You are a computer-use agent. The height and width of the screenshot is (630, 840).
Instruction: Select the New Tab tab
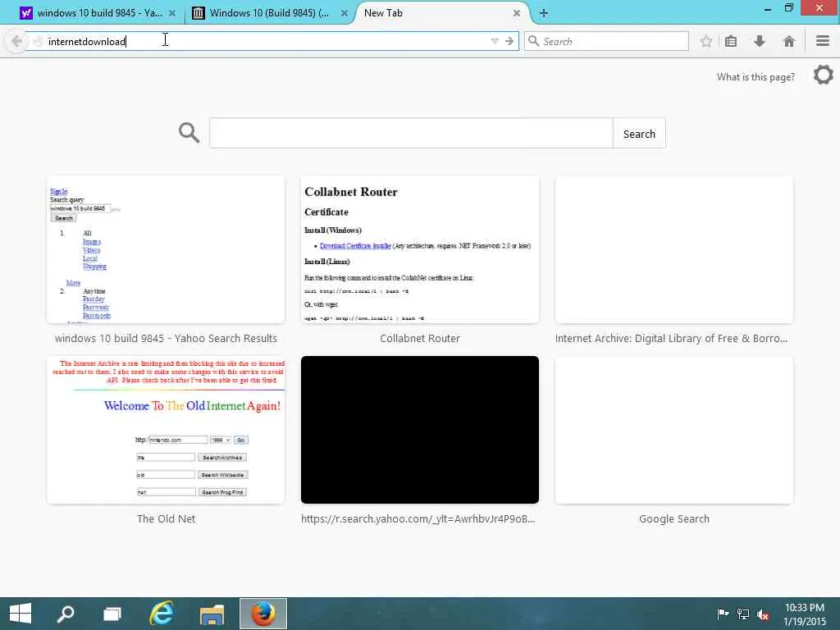tap(440, 13)
